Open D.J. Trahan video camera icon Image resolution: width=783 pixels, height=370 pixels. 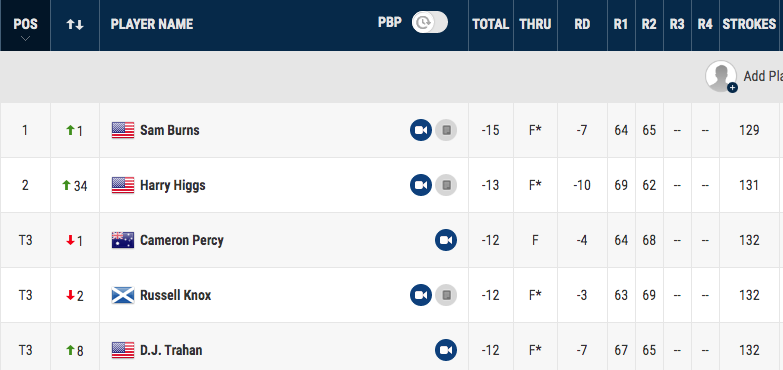pos(446,350)
